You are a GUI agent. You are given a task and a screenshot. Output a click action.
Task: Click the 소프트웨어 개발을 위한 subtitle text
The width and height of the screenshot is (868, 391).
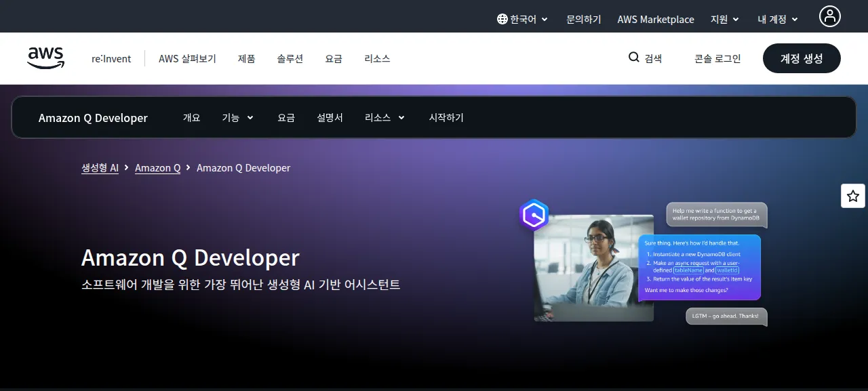pyautogui.click(x=241, y=284)
